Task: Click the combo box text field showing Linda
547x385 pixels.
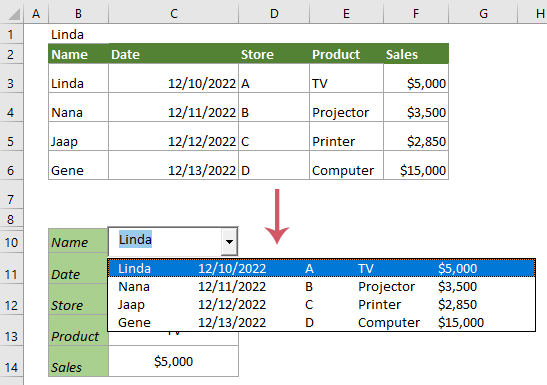Action: [165, 241]
